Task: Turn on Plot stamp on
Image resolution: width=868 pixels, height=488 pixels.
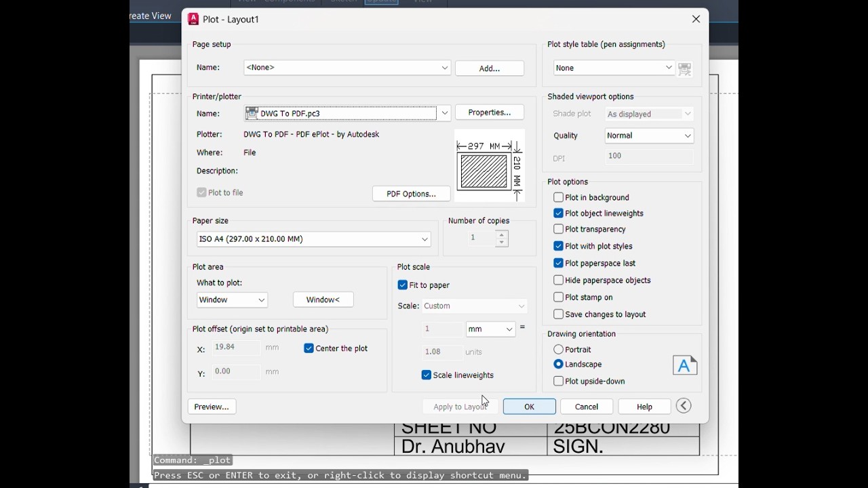Action: coord(558,297)
